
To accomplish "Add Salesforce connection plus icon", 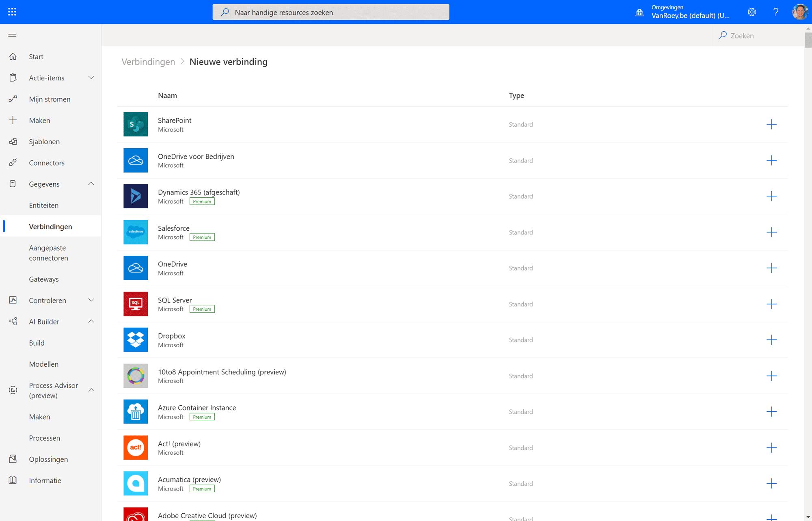I will [771, 232].
